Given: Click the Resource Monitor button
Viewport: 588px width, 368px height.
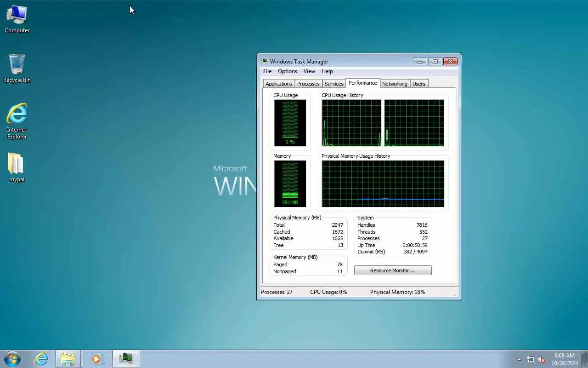Looking at the screenshot, I should coord(393,270).
